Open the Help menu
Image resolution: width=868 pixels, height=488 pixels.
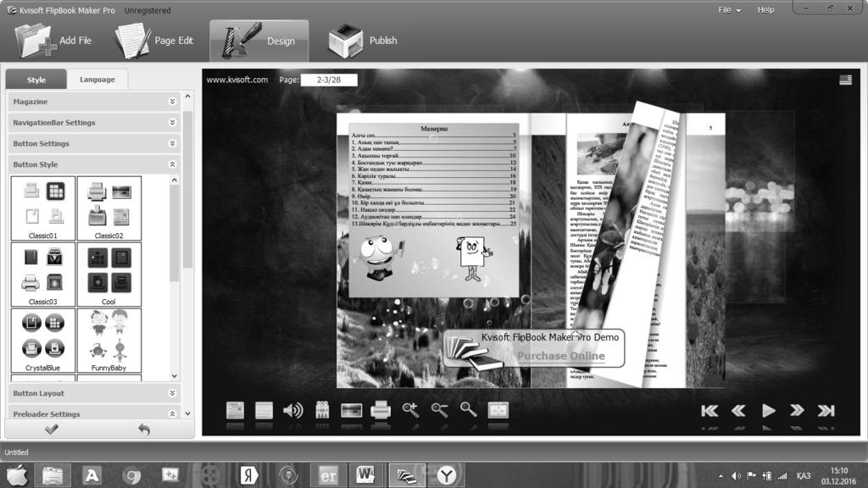pos(765,10)
